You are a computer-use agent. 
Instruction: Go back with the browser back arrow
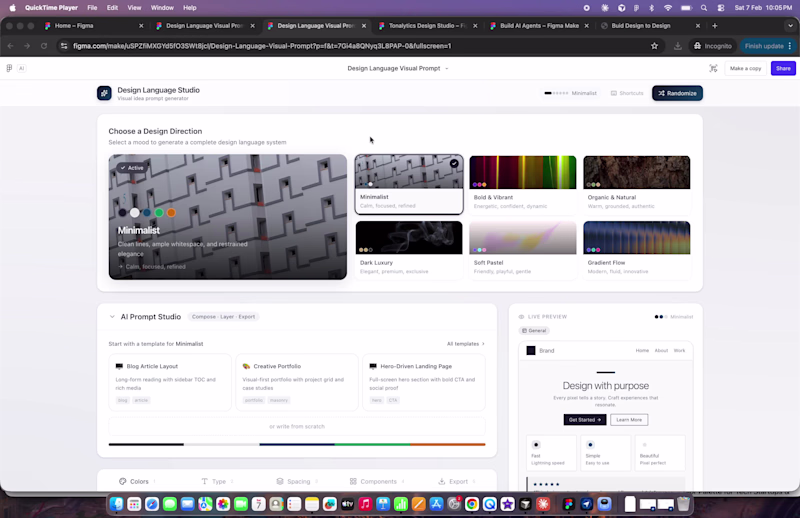11,46
